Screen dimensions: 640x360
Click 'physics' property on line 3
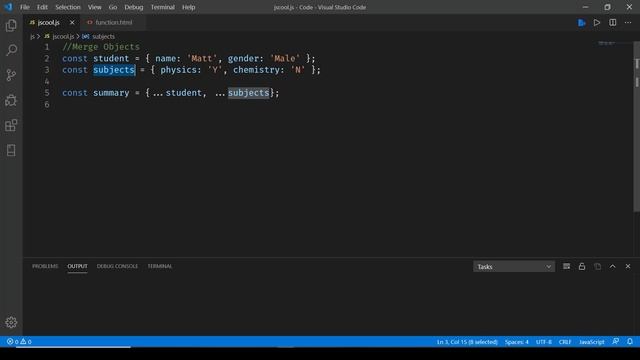click(x=178, y=70)
